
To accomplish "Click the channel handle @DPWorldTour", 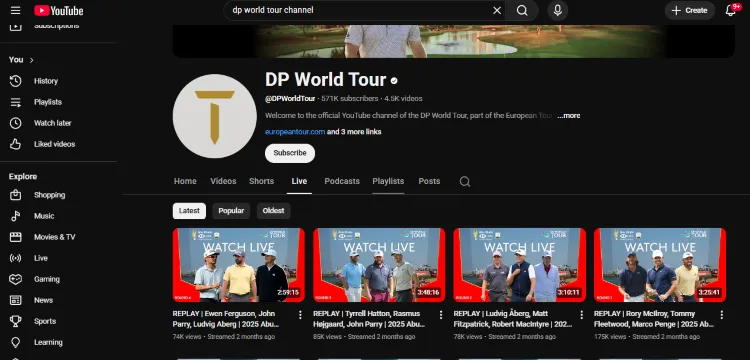I will 290,99.
